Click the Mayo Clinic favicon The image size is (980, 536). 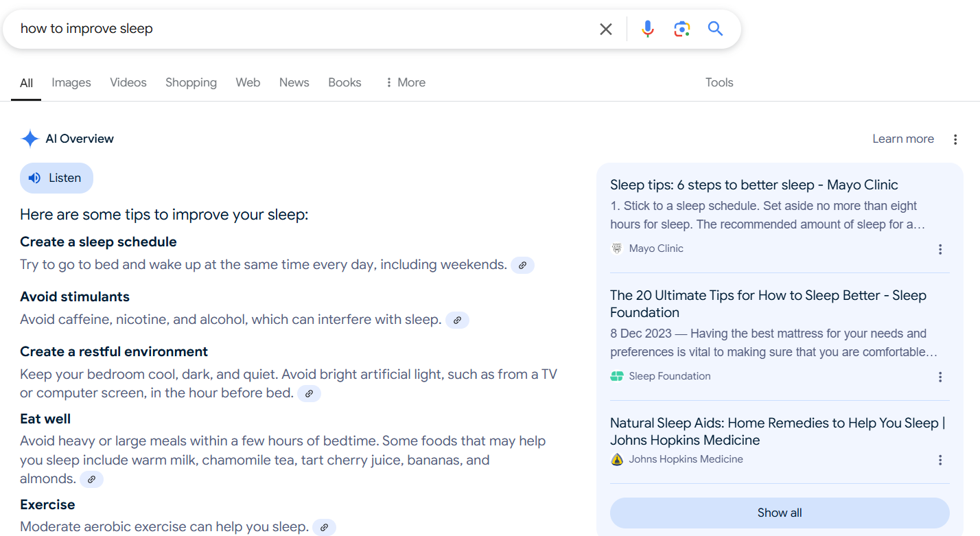coord(617,248)
